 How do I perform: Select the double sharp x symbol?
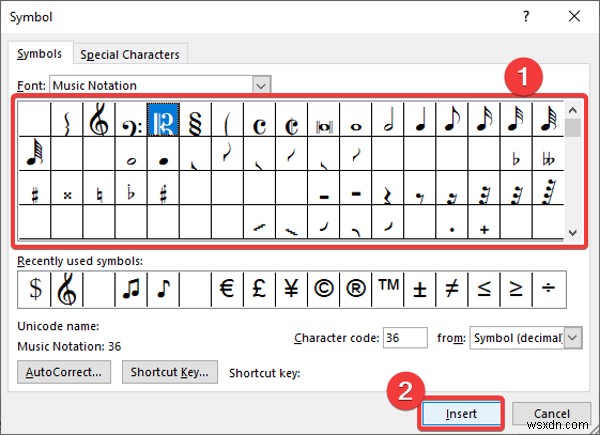[x=67, y=188]
